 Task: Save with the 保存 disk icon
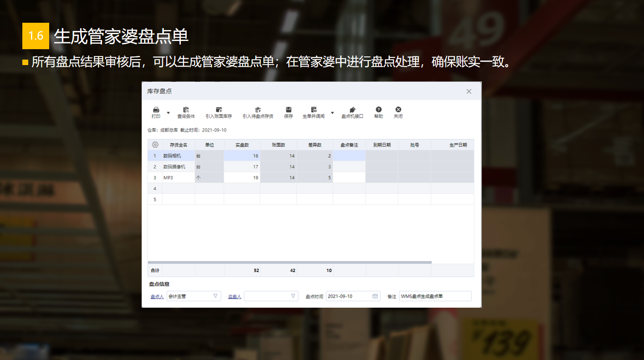[x=288, y=110]
